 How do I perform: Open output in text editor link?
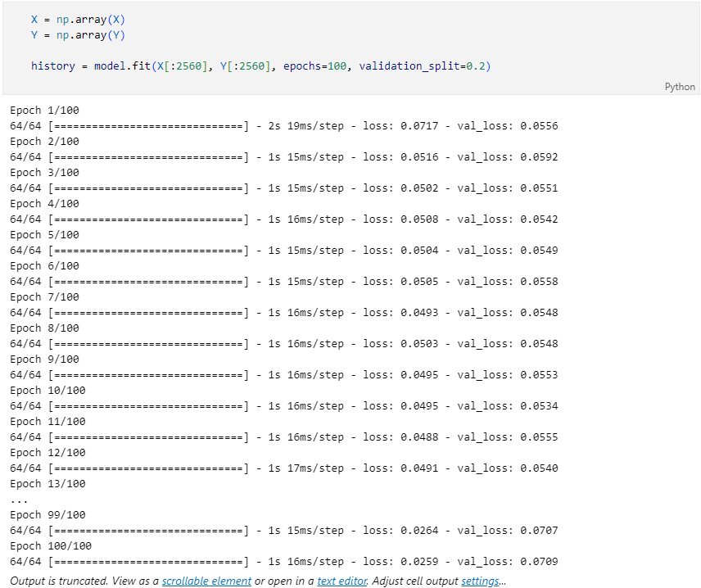[x=342, y=581]
